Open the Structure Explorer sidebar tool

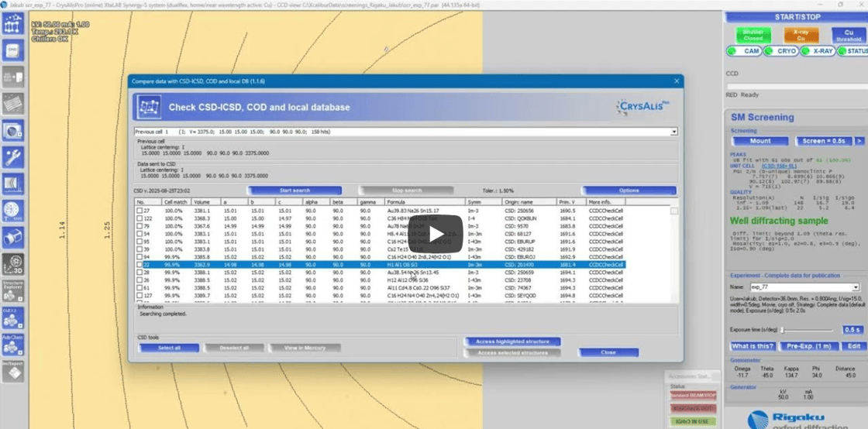tap(12, 291)
